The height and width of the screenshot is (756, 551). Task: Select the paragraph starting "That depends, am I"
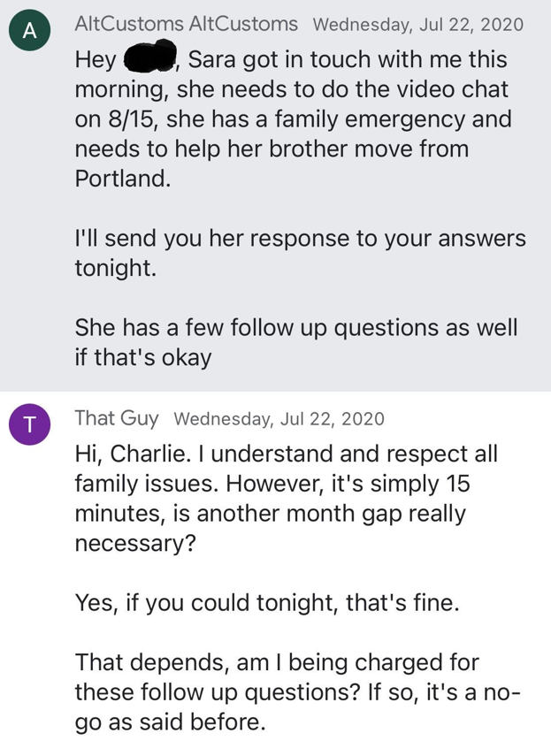(297, 692)
